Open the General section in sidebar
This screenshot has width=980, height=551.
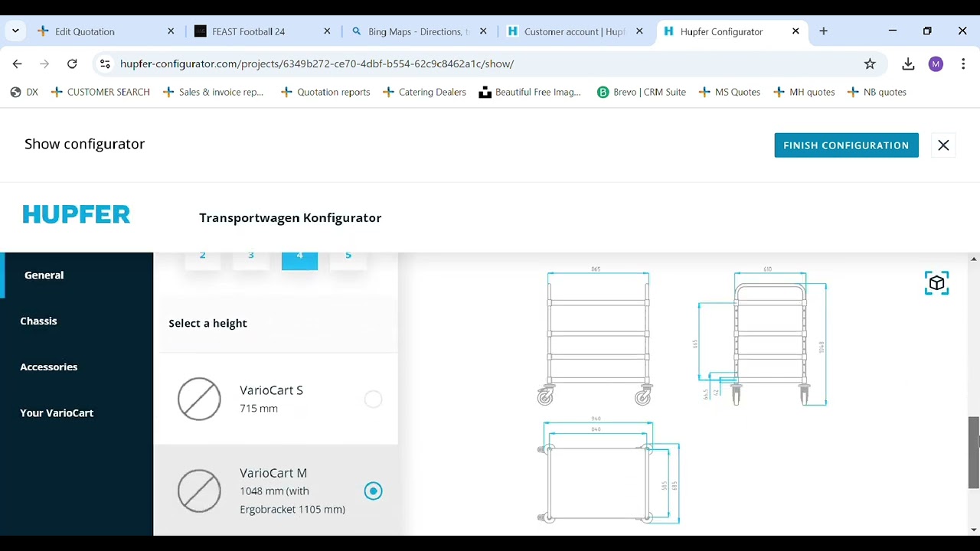click(x=77, y=275)
